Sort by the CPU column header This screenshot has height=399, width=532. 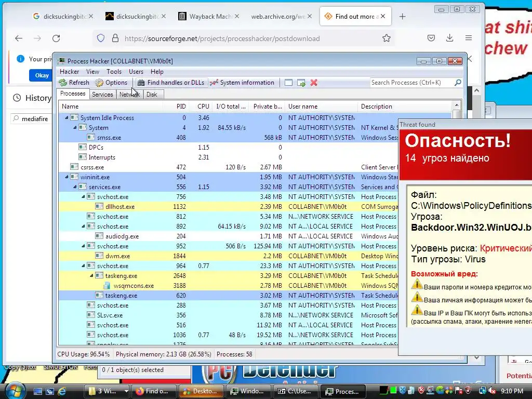201,106
